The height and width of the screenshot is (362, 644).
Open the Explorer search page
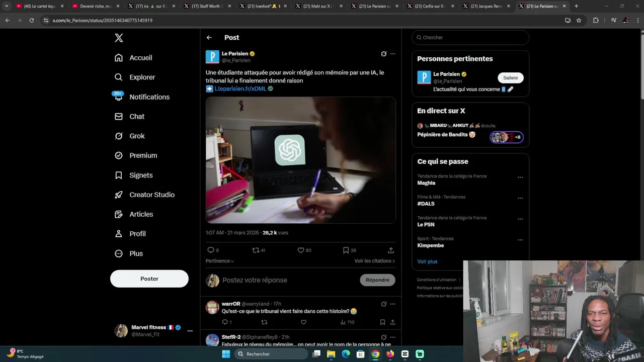135,77
